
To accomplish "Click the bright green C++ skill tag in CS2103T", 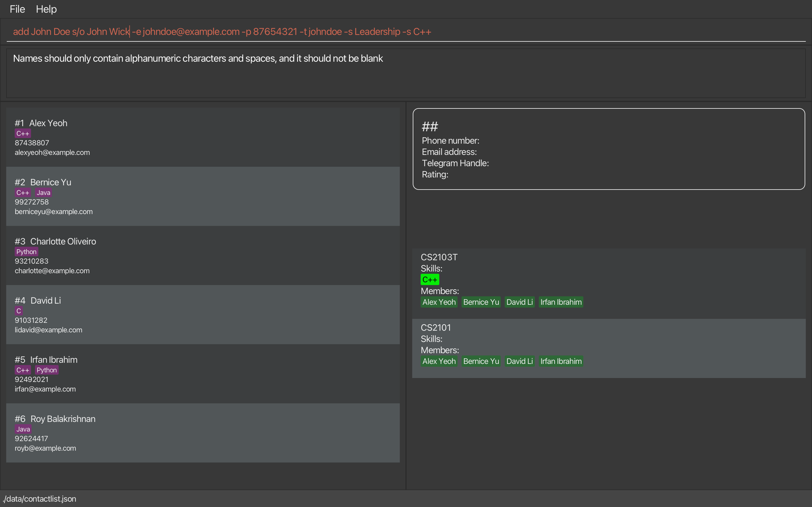I will tap(429, 280).
